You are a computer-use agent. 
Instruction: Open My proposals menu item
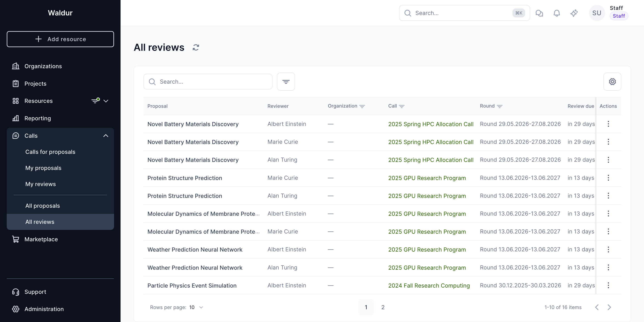pyautogui.click(x=60, y=168)
